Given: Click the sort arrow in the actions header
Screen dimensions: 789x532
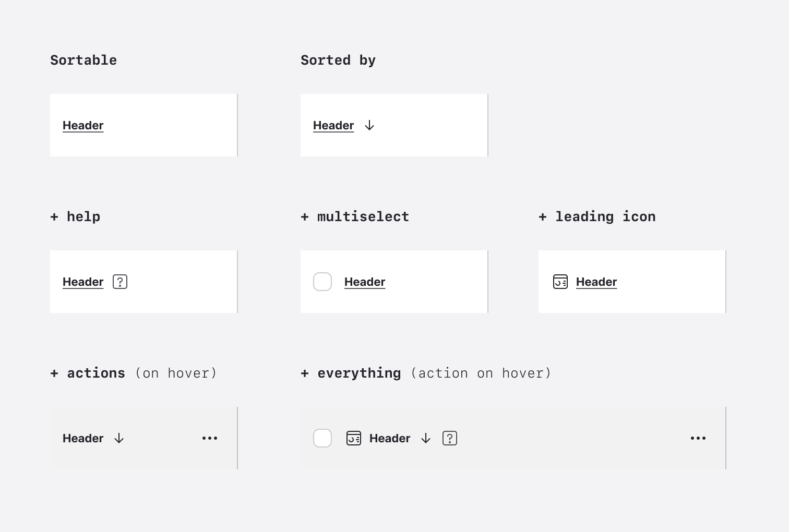Looking at the screenshot, I should (x=119, y=439).
